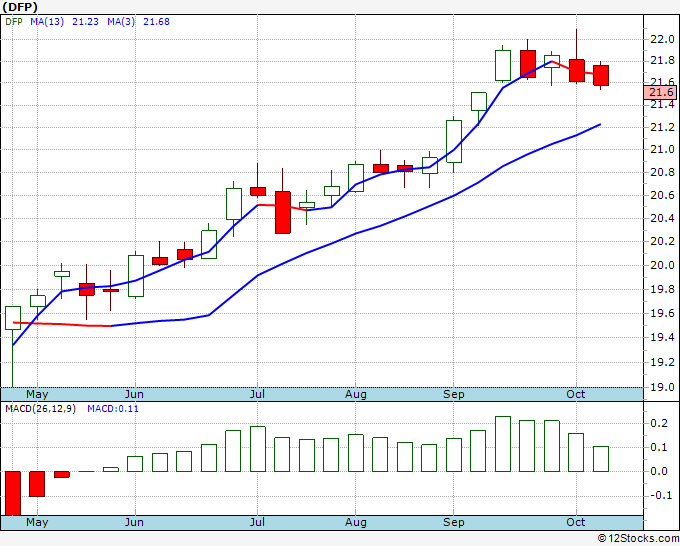This screenshot has height=546, width=680.
Task: Click the 19.0 price axis label
Action: (x=662, y=387)
